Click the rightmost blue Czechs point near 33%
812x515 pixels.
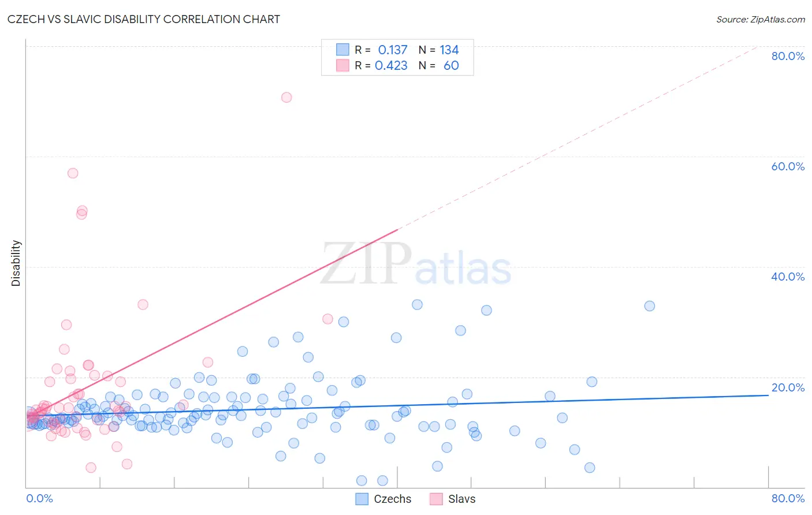point(650,306)
